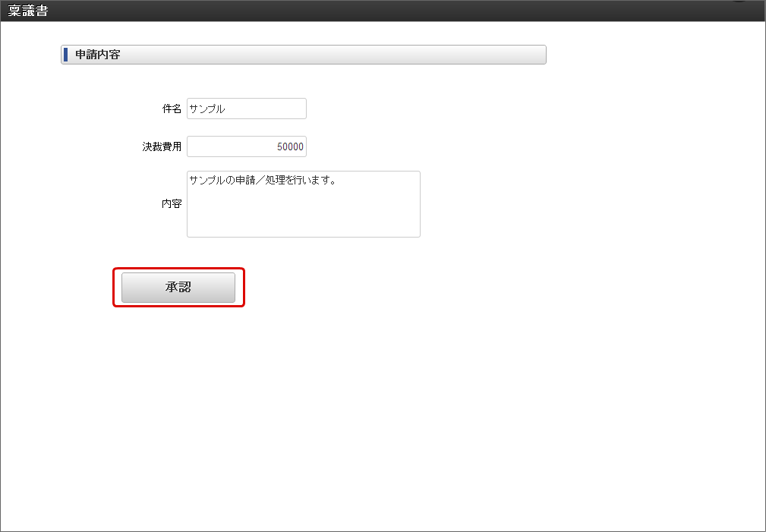Focus the 件名 input field
This screenshot has width=766, height=532.
pos(247,109)
